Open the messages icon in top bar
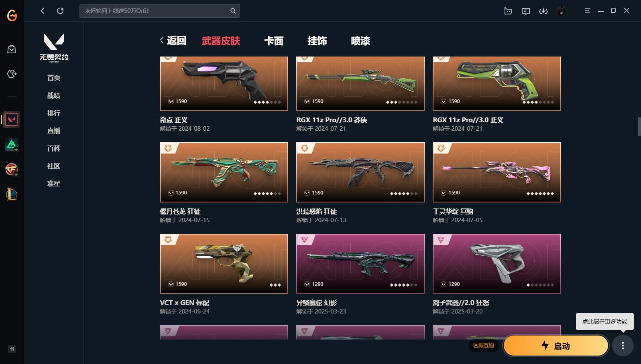 (x=526, y=11)
